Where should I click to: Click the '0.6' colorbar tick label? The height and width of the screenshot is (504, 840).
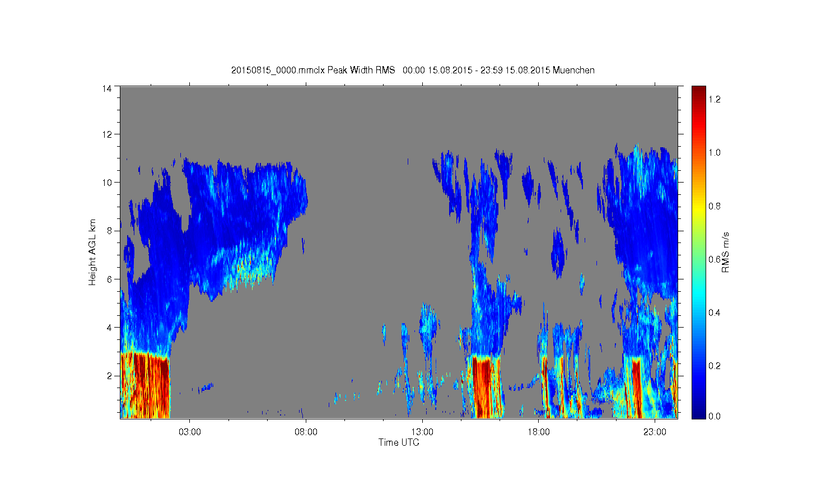click(715, 259)
